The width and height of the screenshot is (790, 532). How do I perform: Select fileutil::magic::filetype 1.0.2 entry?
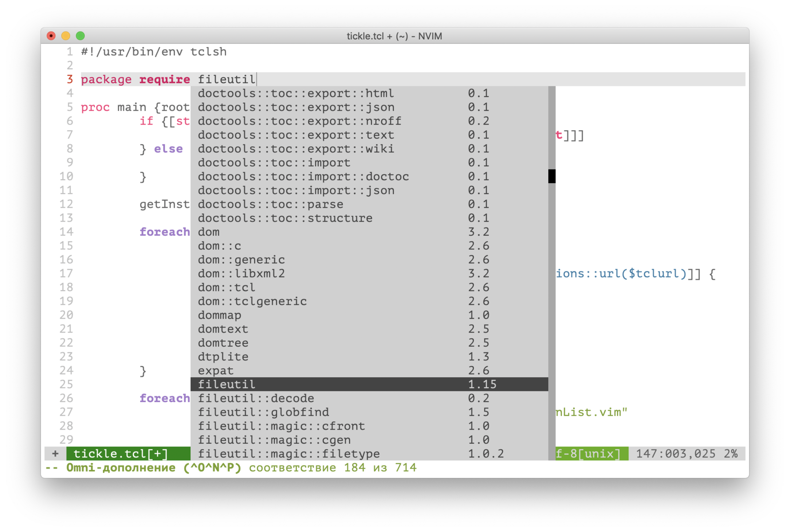[369, 454]
